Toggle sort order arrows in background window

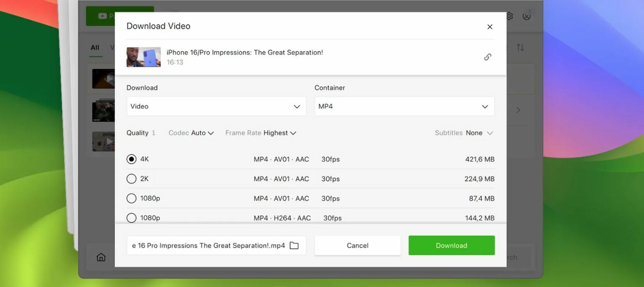click(x=520, y=48)
